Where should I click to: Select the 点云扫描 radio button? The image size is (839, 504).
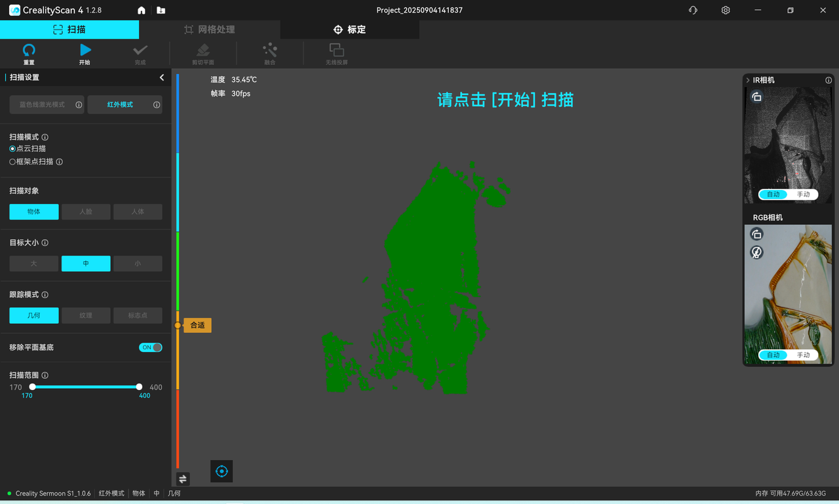coord(12,149)
